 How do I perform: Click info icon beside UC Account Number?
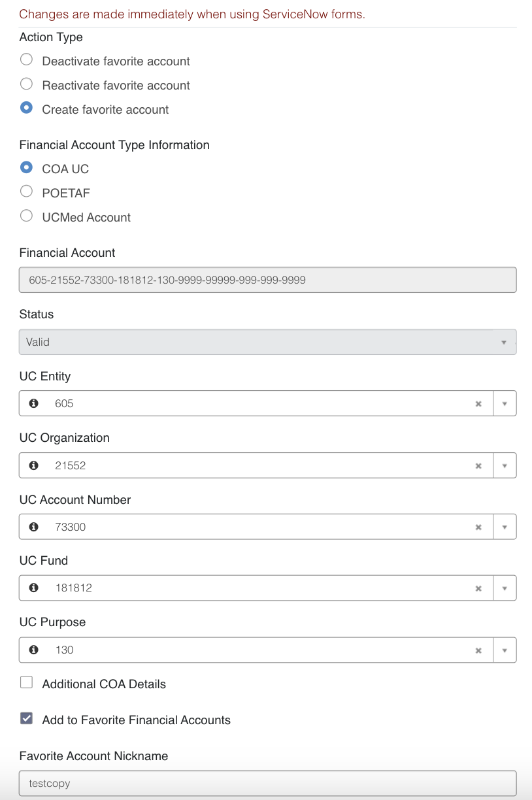(x=34, y=527)
